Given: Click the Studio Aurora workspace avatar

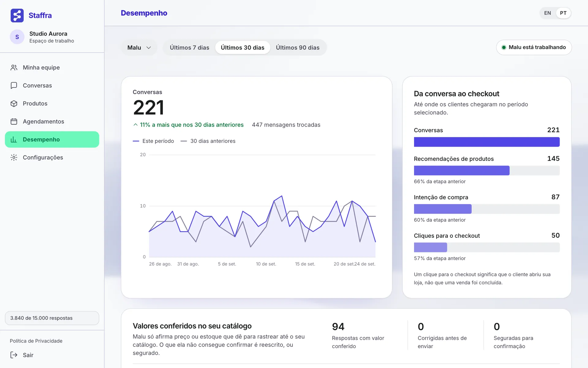Looking at the screenshot, I should click(17, 37).
